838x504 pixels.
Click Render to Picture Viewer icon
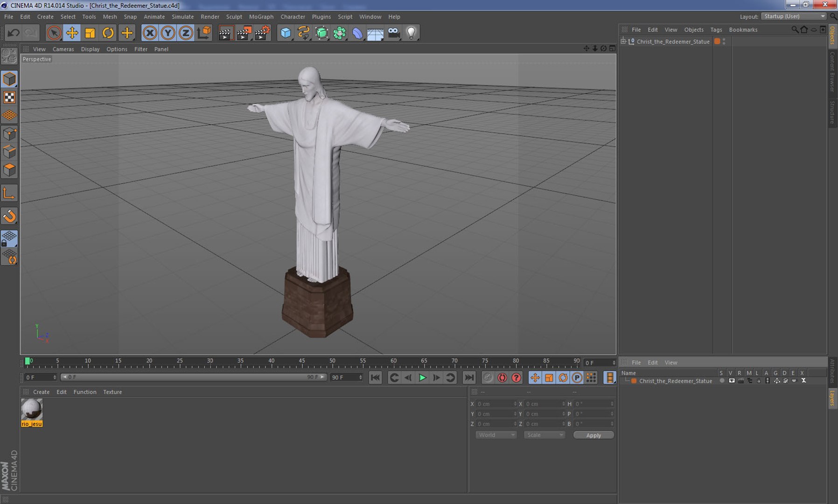coord(244,33)
